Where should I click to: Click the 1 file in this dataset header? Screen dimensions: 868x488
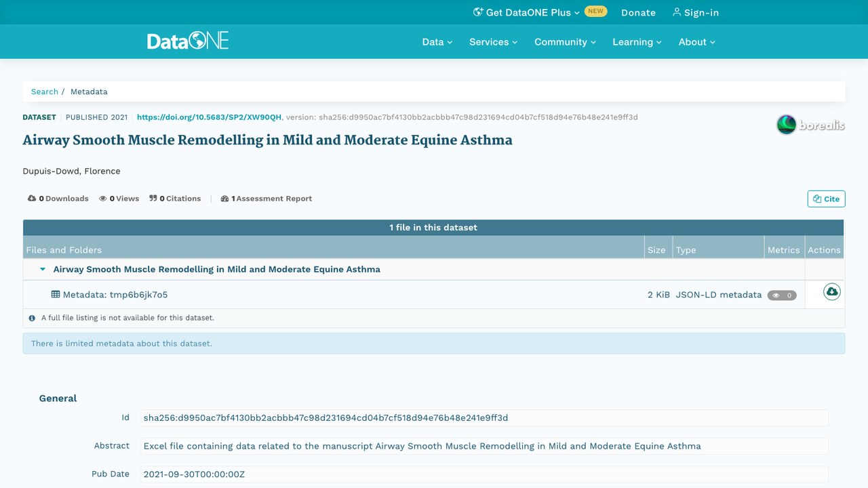point(433,228)
